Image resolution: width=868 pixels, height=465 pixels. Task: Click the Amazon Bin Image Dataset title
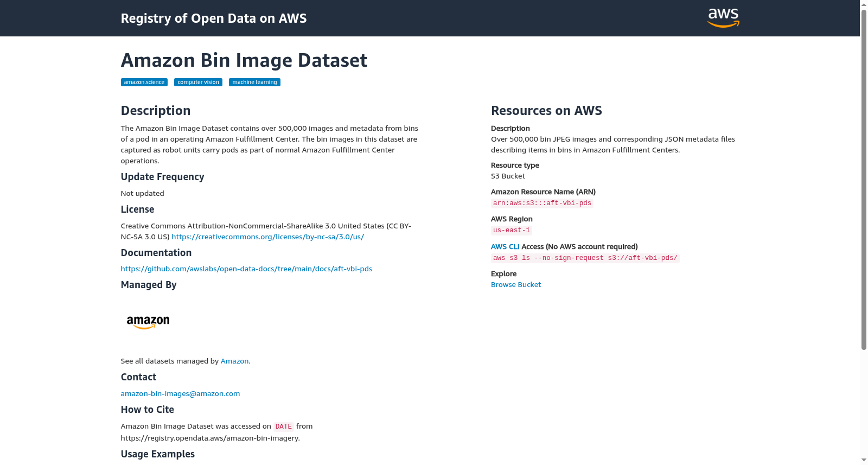point(244,60)
